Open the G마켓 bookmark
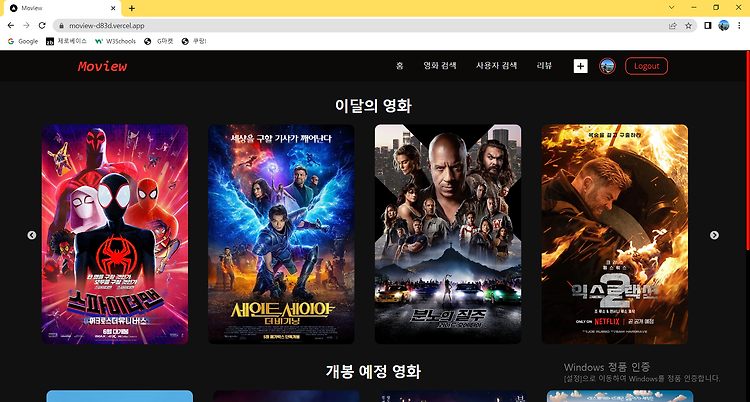 pos(158,42)
